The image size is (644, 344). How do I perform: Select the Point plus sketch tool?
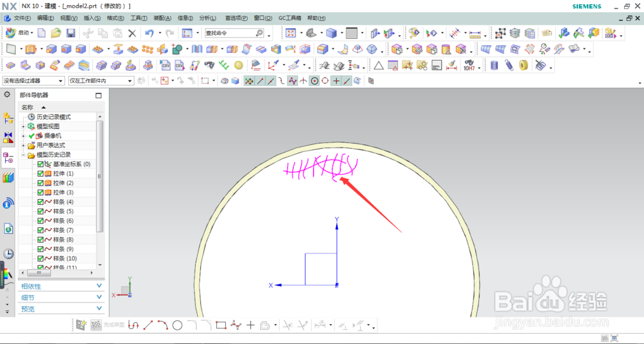tap(251, 325)
